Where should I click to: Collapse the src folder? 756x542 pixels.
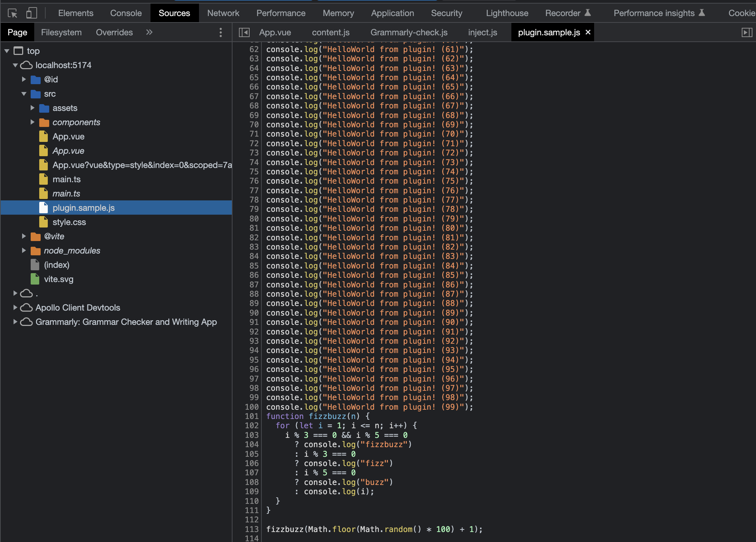(24, 93)
